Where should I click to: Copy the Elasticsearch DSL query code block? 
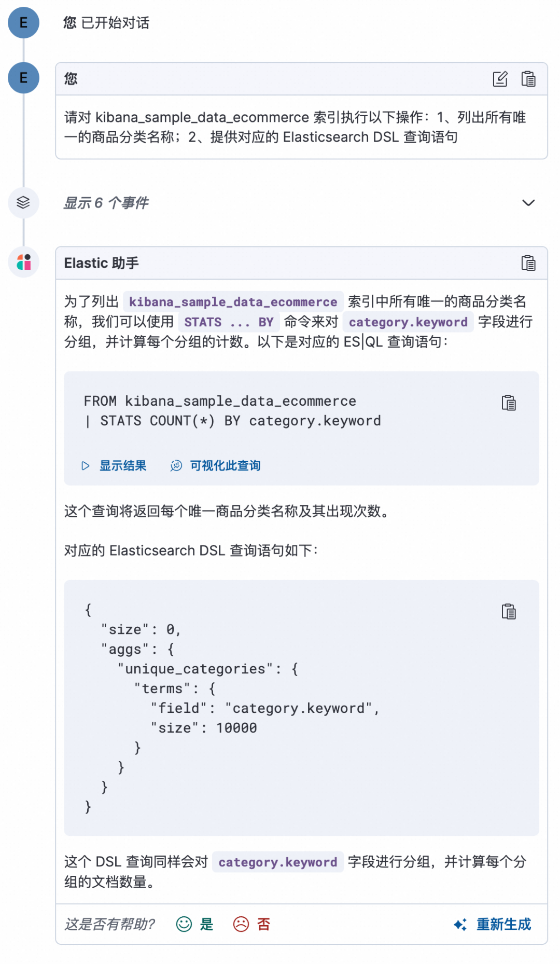[x=509, y=612]
